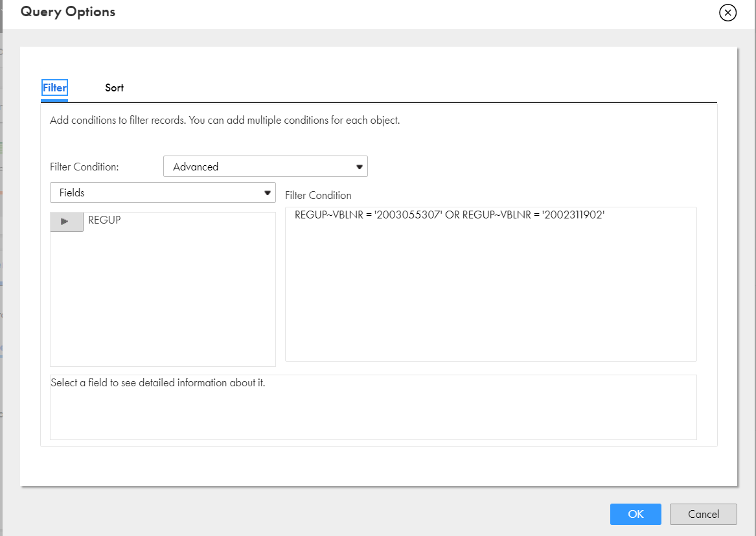This screenshot has height=536, width=756.
Task: Click the field description information box
Action: (x=373, y=407)
